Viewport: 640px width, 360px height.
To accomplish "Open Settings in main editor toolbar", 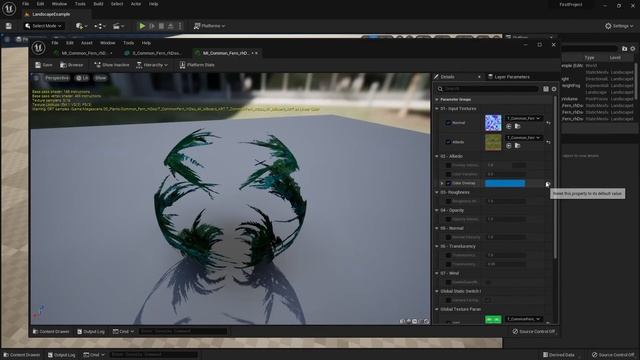I will pyautogui.click(x=619, y=26).
